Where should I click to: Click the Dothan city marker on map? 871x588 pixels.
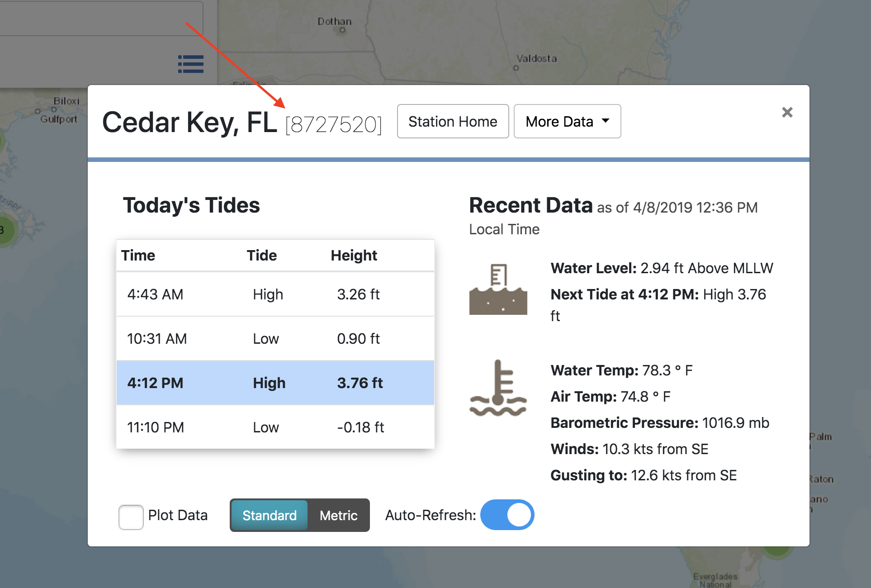pos(342,30)
